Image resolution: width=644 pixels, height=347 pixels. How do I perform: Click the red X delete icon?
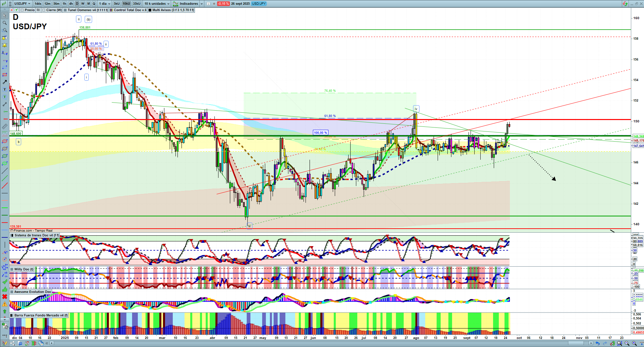5,297
